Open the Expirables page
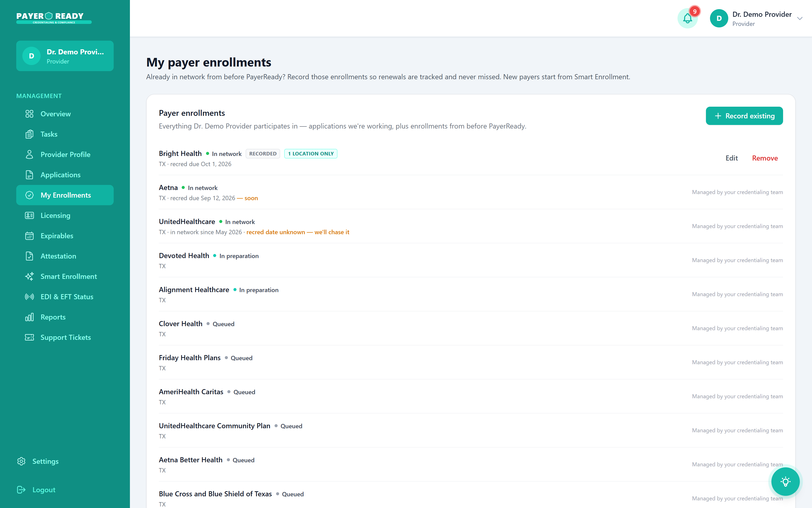812x508 pixels. 65,236
